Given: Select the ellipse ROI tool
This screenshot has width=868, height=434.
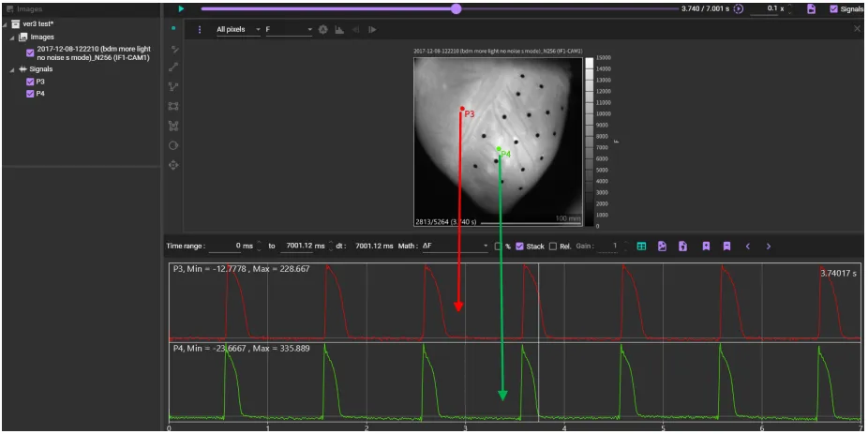Looking at the screenshot, I should [173, 145].
